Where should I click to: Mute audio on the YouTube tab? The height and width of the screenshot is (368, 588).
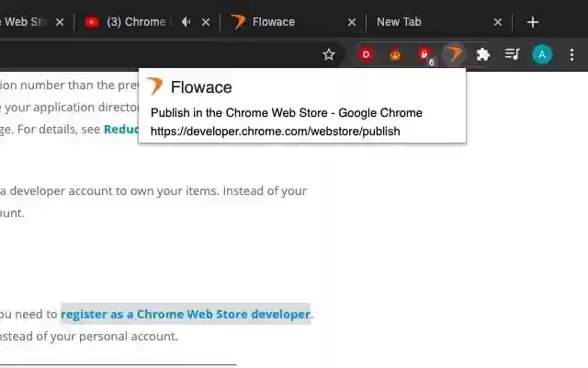pos(187,22)
